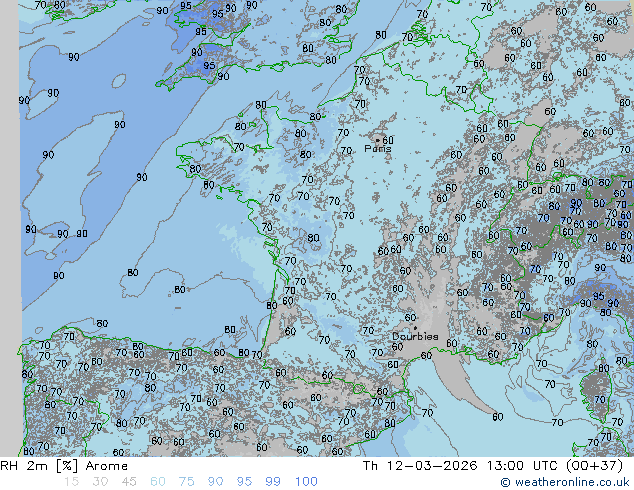Click the Paris city label
The width and height of the screenshot is (634, 490).
point(378,149)
